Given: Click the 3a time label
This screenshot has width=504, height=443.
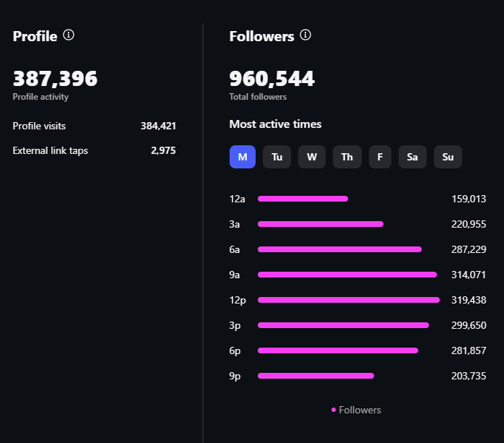Looking at the screenshot, I should pyautogui.click(x=235, y=224).
